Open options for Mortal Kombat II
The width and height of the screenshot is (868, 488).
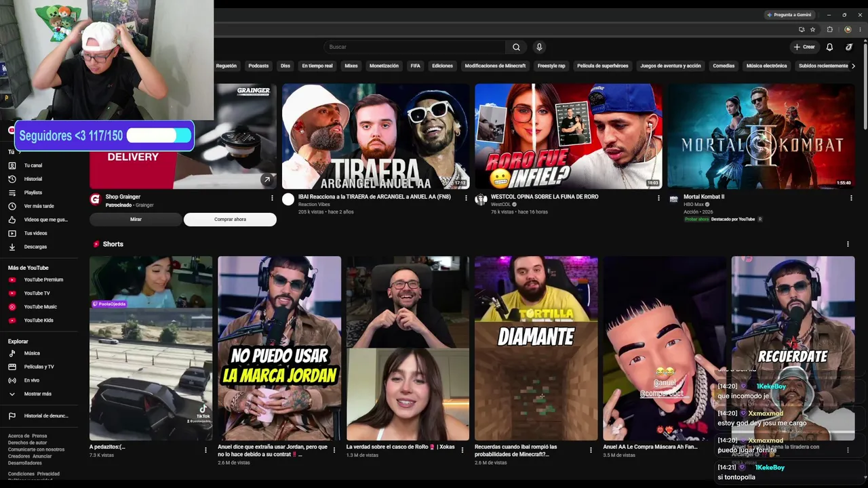pos(851,198)
